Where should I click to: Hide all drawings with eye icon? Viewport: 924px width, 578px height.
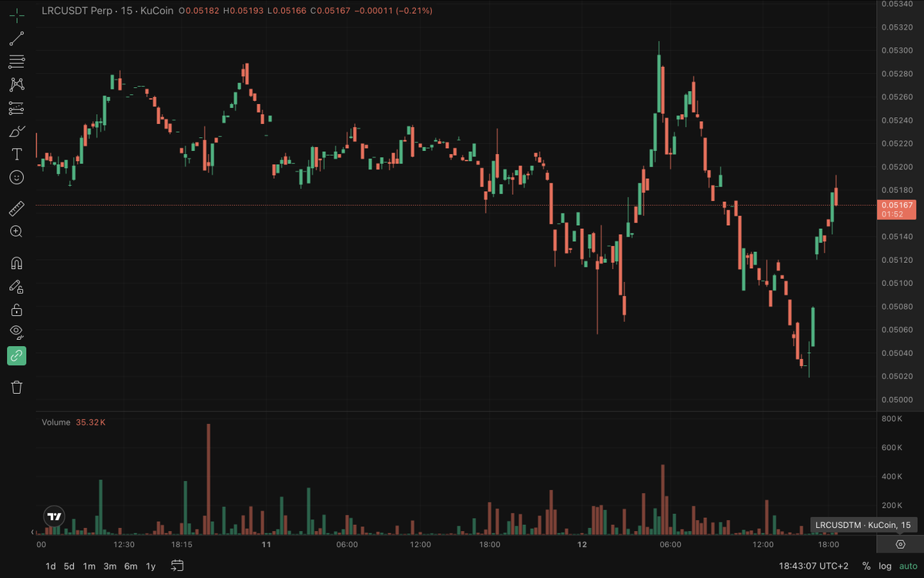pos(16,332)
